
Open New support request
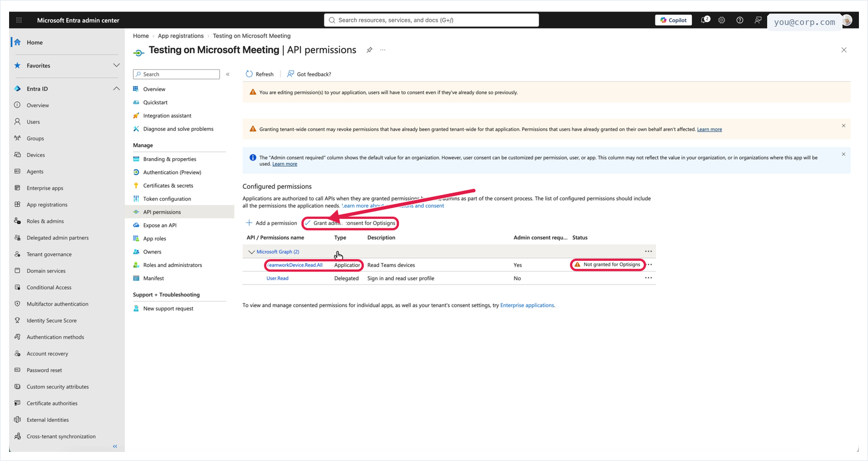168,308
